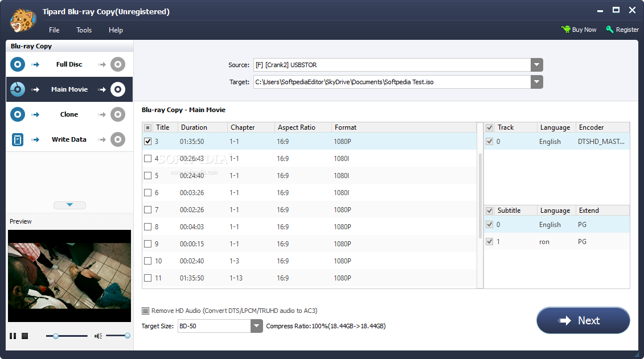644x359 pixels.
Task: Click the title list vertical scrollbar
Action: (x=480, y=196)
